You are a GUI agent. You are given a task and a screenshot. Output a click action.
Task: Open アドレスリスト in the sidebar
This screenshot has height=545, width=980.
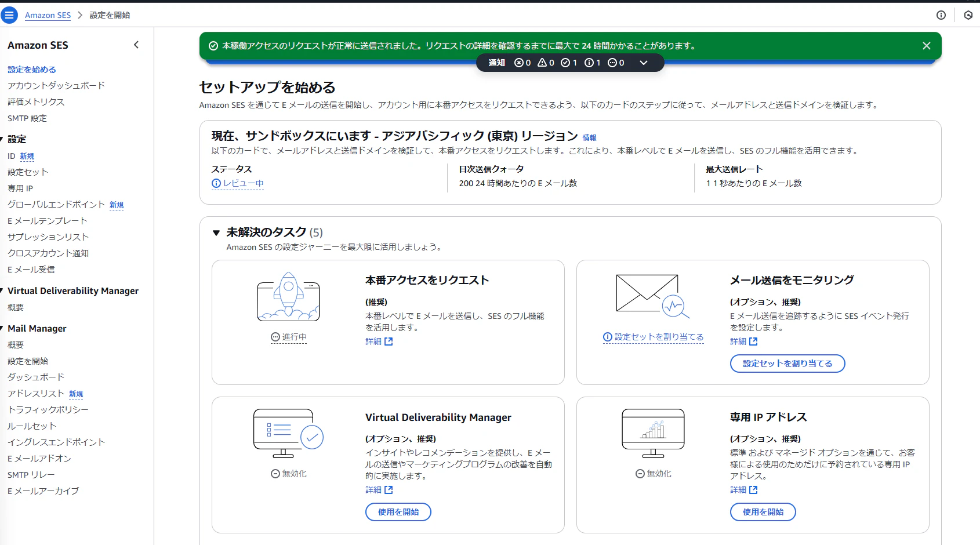pos(36,394)
